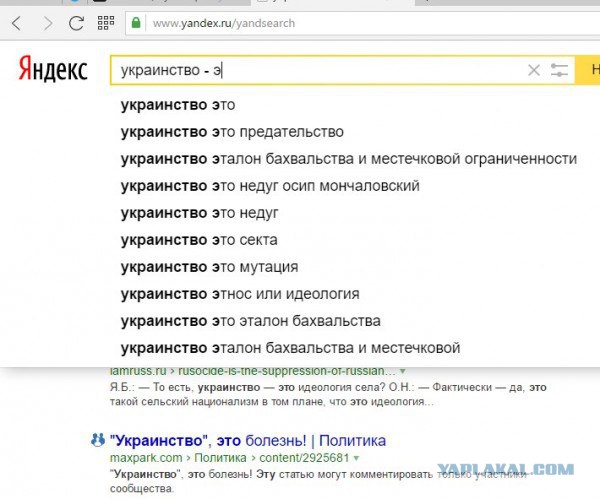Image resolution: width=600 pixels, height=499 pixels.
Task: Open result "Украинство", это болезнь! | Политика
Action: tap(248, 441)
